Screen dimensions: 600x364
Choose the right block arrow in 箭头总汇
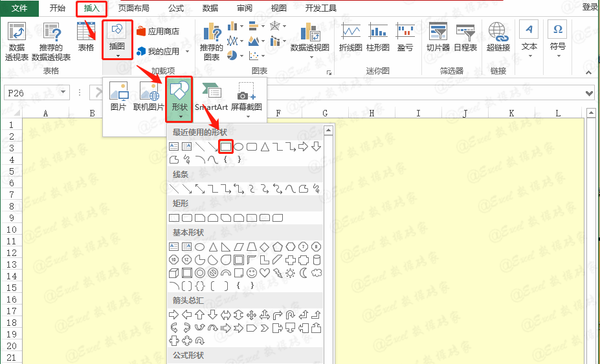[x=173, y=315]
